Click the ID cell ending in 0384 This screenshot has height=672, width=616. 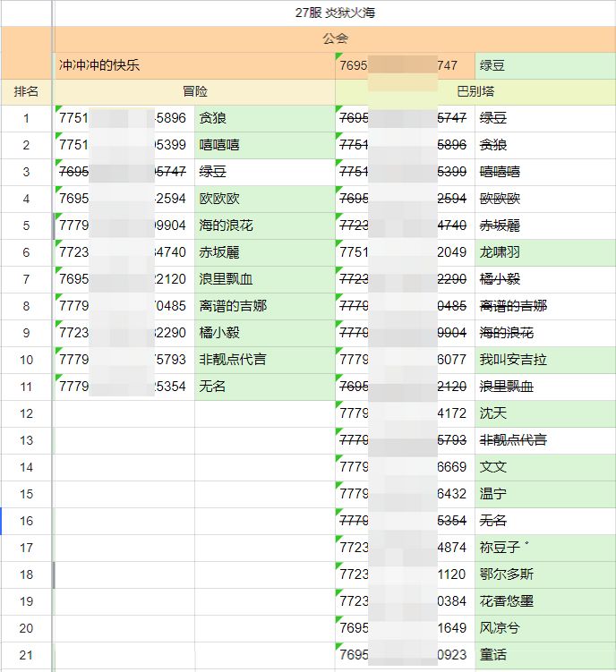405,601
